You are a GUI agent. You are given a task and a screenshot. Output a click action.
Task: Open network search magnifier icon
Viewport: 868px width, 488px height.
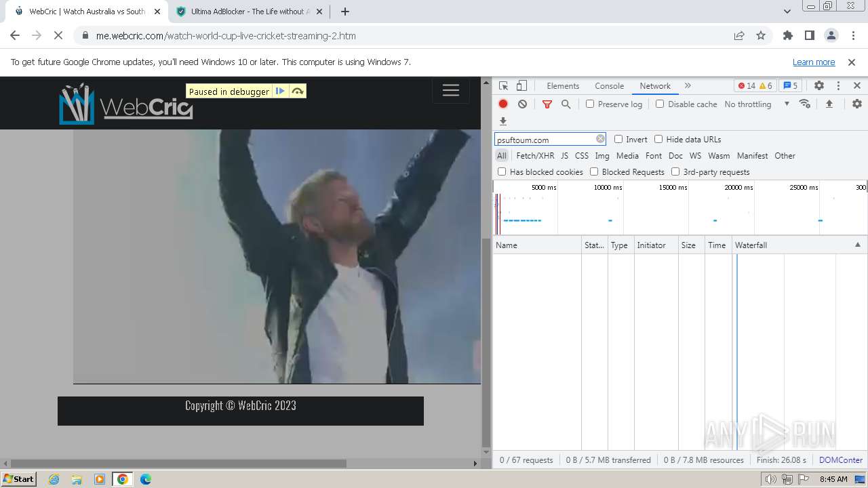click(566, 104)
